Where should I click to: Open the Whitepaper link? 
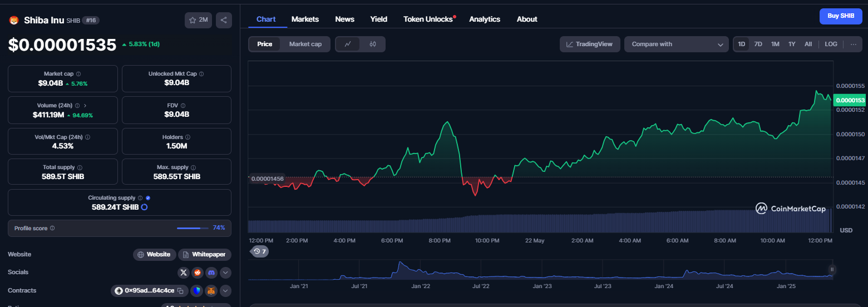tap(205, 254)
